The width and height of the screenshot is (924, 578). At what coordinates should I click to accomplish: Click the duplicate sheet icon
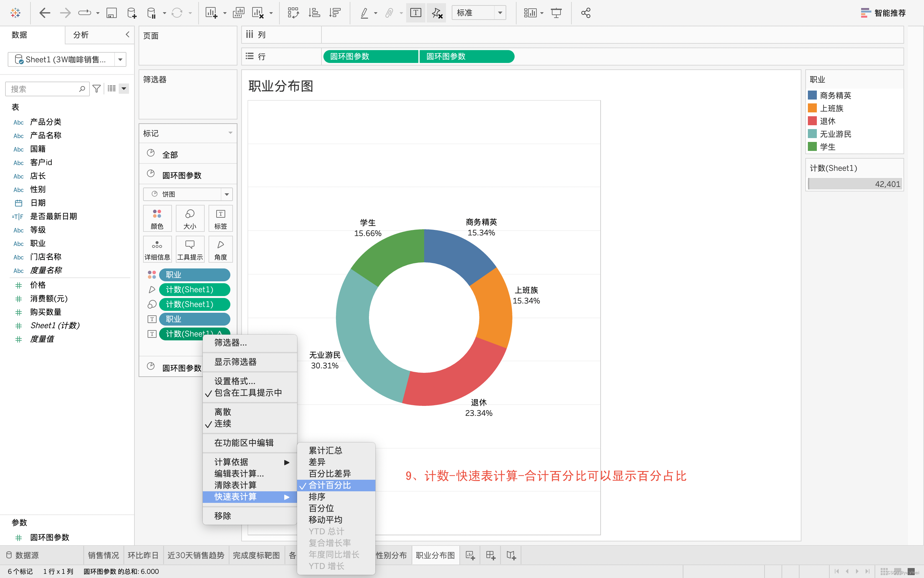(238, 13)
